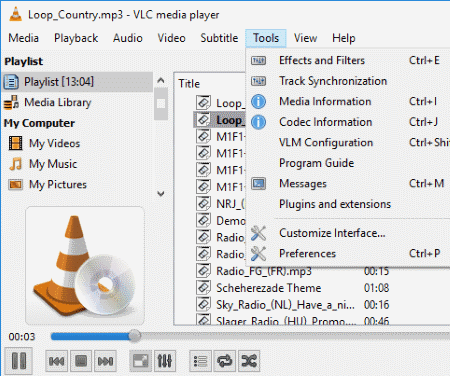Toggle the playlist view button

(x=200, y=361)
